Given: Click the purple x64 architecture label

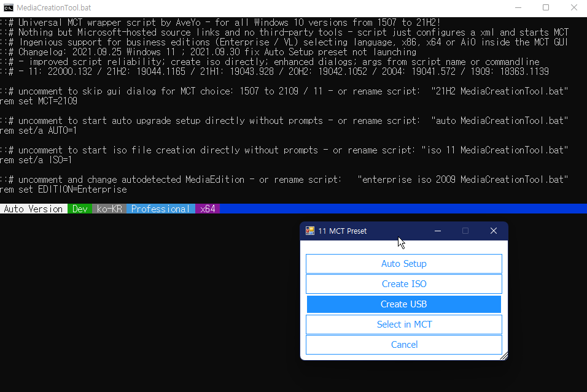Looking at the screenshot, I should click(x=208, y=209).
